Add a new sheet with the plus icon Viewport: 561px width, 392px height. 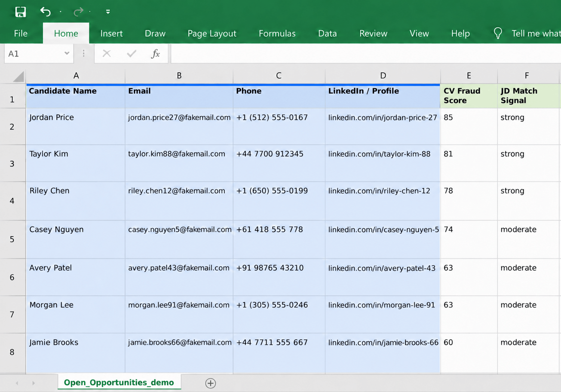click(211, 383)
